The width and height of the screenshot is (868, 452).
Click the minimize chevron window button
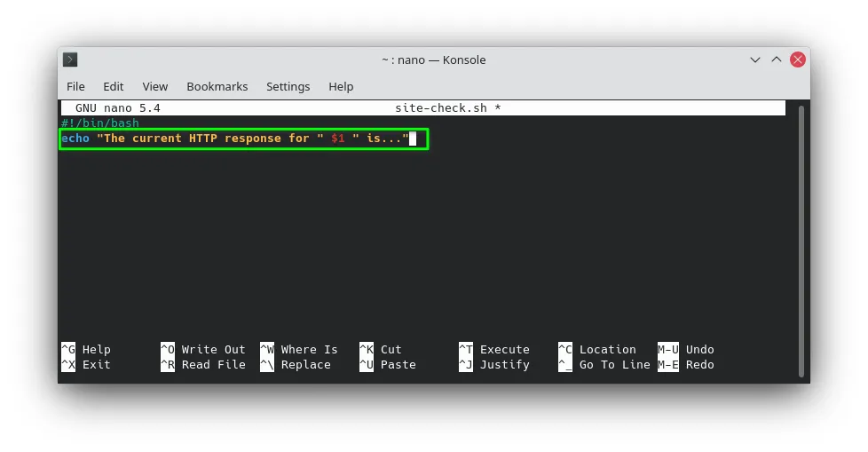tap(755, 59)
